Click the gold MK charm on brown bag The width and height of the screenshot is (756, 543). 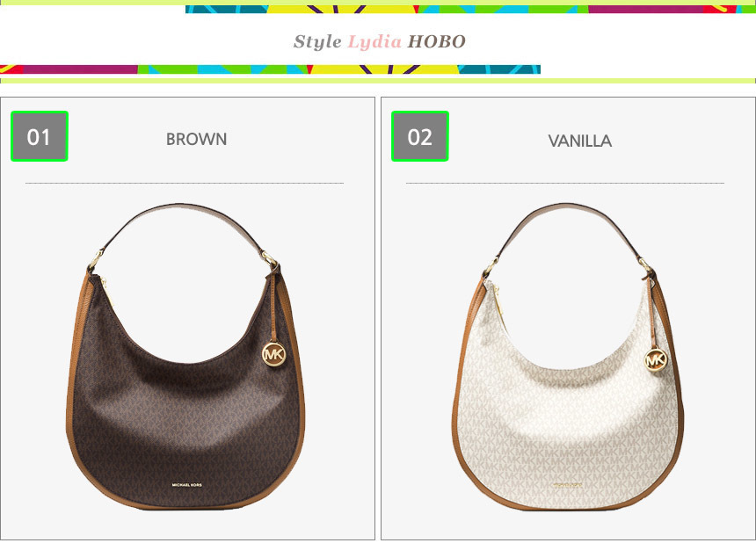point(274,354)
